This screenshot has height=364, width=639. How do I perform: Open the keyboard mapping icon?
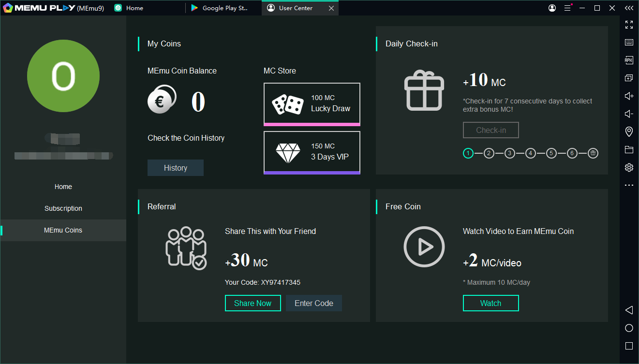[x=629, y=43]
